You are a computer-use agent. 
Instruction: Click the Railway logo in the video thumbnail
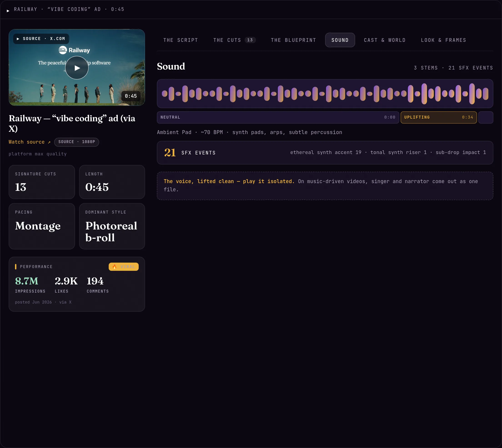74,50
